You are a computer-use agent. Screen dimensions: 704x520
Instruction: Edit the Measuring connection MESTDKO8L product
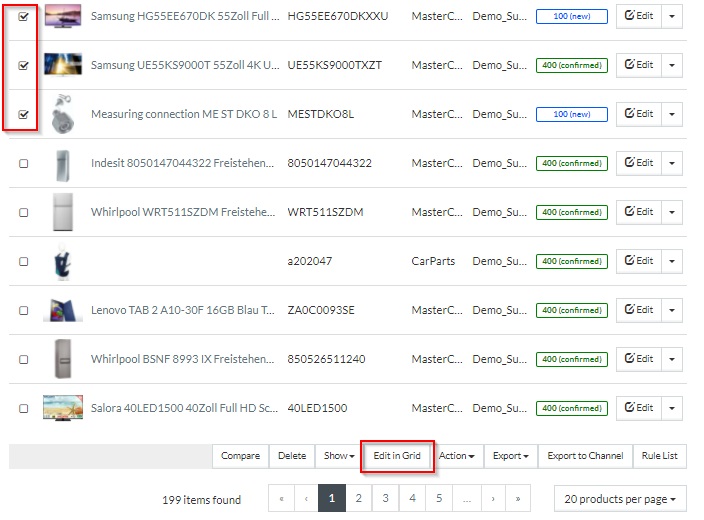pyautogui.click(x=638, y=114)
